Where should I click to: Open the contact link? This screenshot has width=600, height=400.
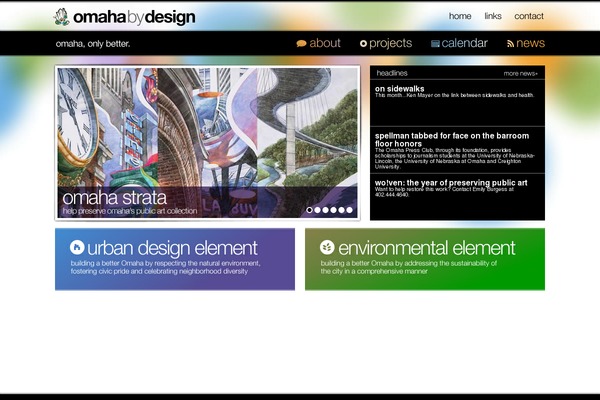pos(529,16)
